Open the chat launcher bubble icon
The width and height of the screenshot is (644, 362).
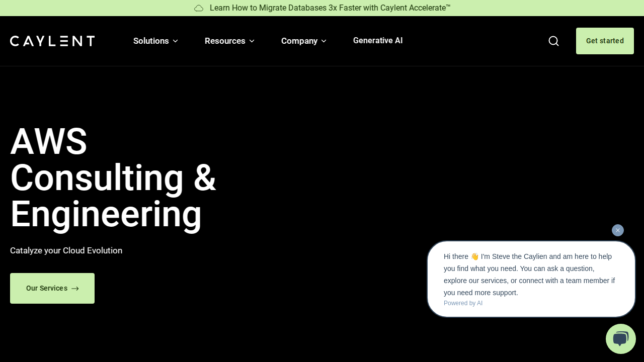click(621, 339)
